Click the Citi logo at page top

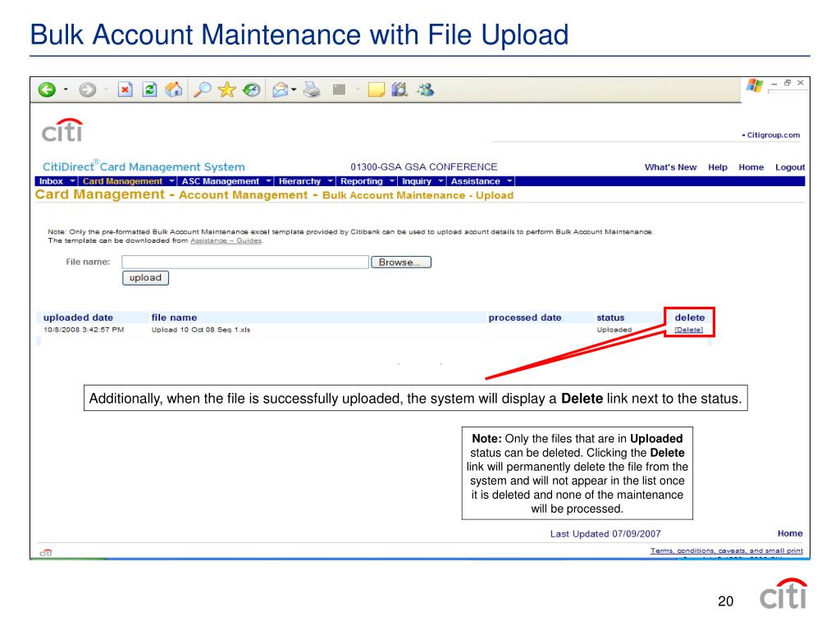[62, 130]
